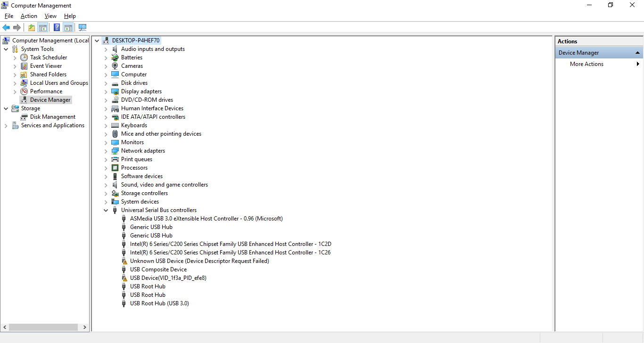Expand the Monitors category
Viewport: 644px width, 343px height.
pyautogui.click(x=106, y=142)
